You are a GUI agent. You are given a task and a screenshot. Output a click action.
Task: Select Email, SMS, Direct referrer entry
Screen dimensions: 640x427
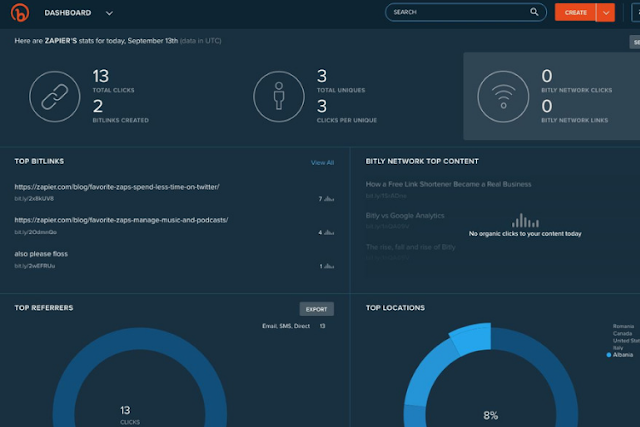click(x=286, y=326)
